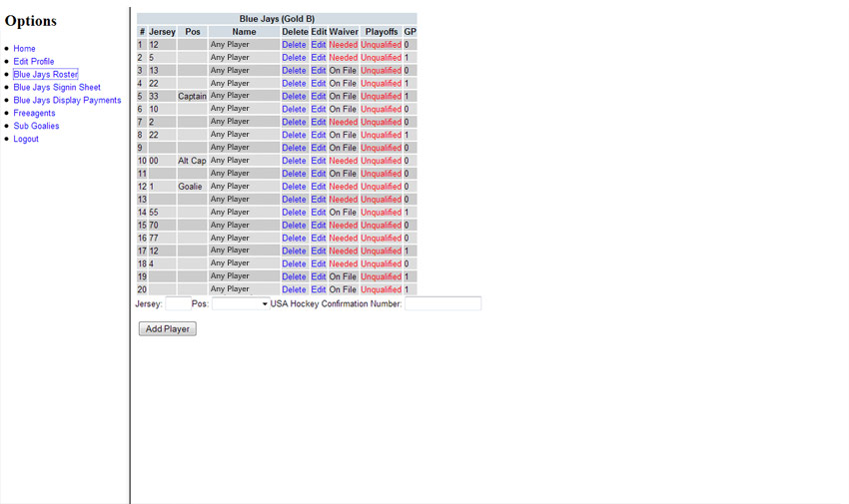Edit player in row 3

(x=319, y=70)
